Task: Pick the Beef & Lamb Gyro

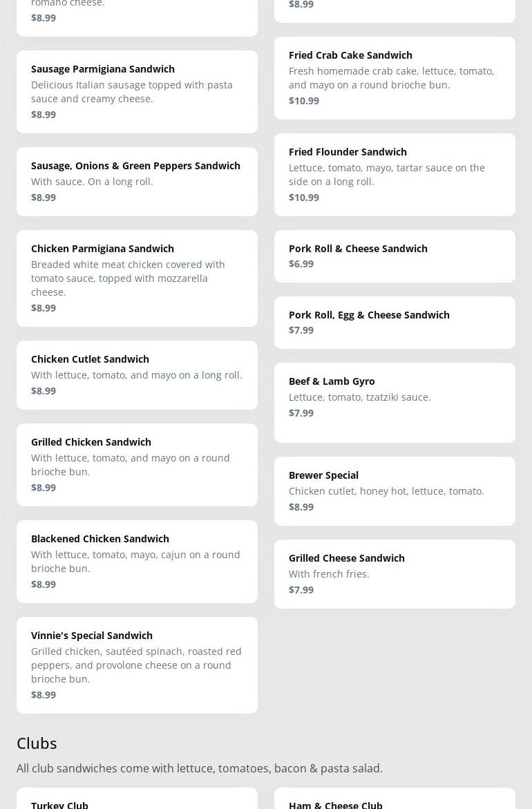Action: (395, 402)
